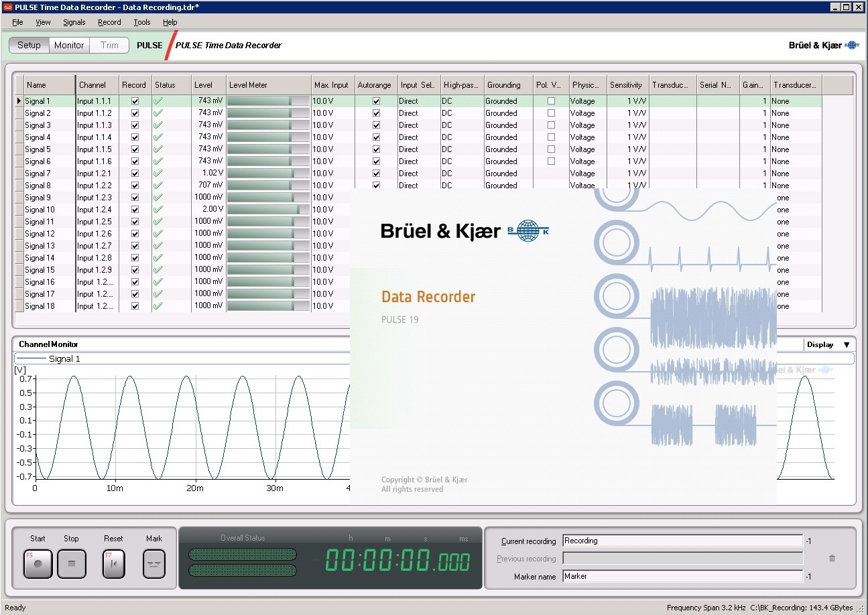Open the Signals menu
The width and height of the screenshot is (868, 615).
point(74,22)
